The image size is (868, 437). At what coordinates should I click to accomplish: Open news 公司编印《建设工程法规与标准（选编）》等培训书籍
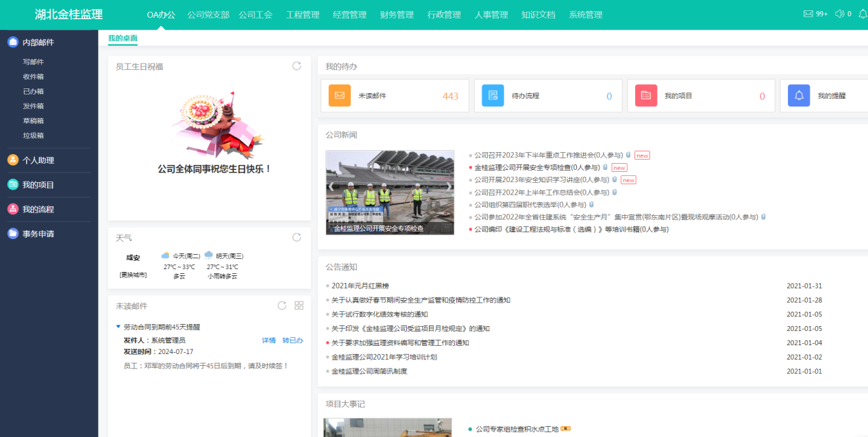(571, 229)
